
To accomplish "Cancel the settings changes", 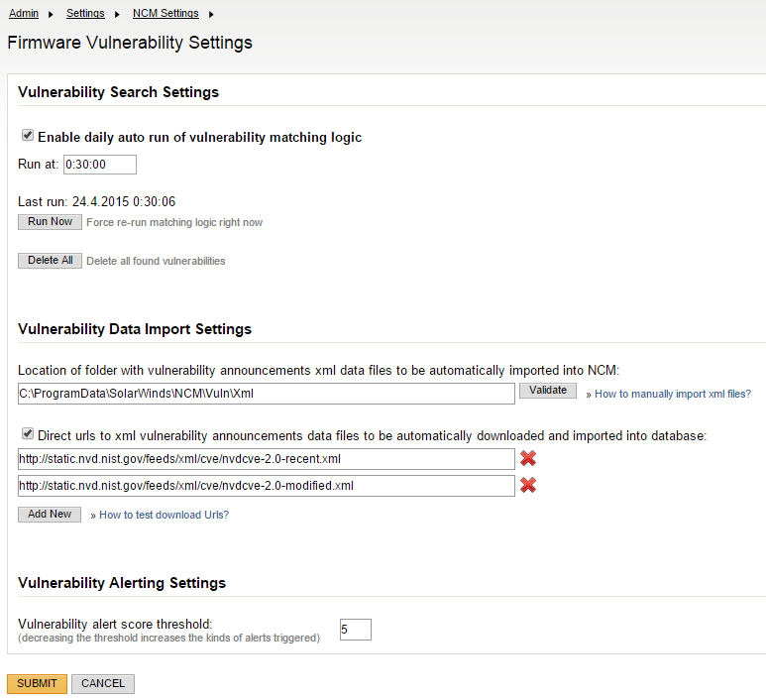I will 103,683.
